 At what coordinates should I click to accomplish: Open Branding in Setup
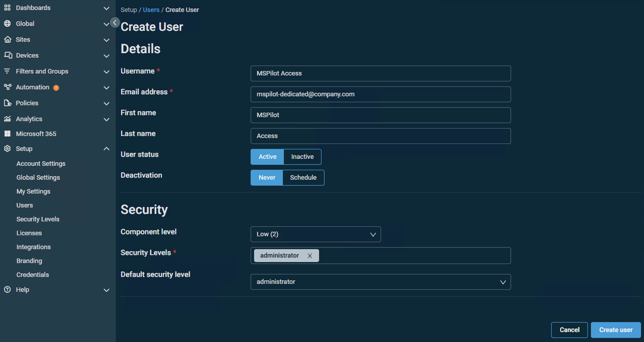[29, 261]
